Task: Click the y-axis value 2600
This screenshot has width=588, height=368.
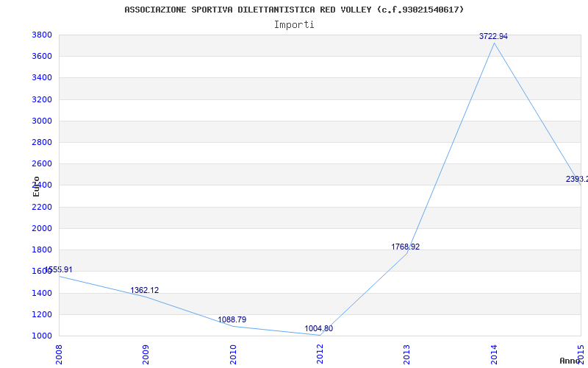Action: click(x=42, y=163)
